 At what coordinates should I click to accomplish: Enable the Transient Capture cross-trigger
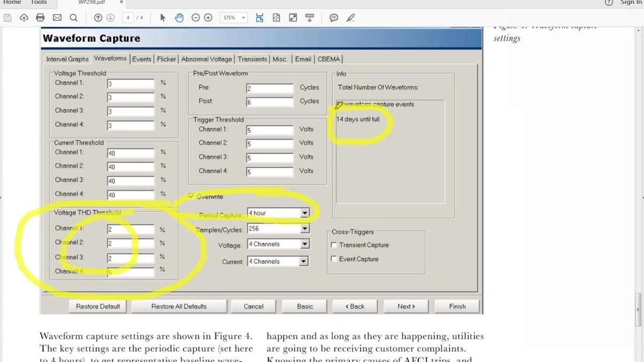coord(334,245)
